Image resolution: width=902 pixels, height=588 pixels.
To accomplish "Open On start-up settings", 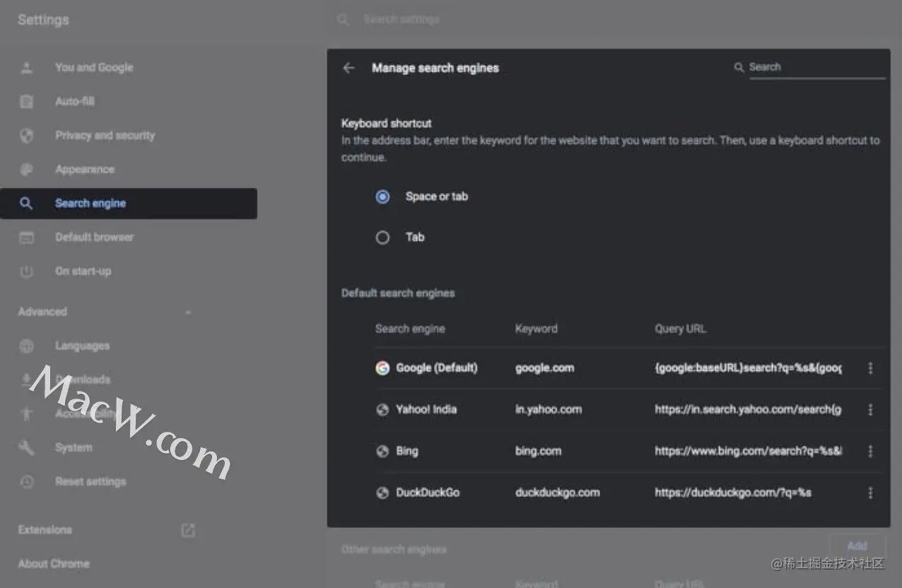I will click(83, 271).
